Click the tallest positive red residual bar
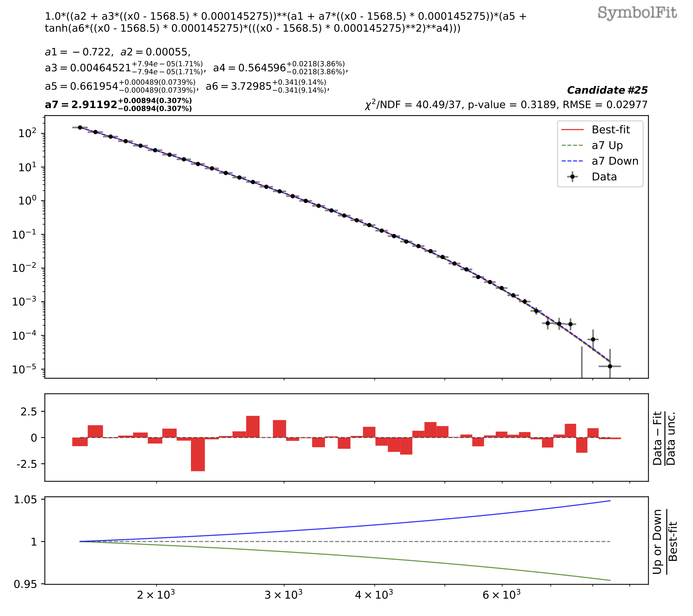This screenshot has width=693, height=616. tap(253, 427)
